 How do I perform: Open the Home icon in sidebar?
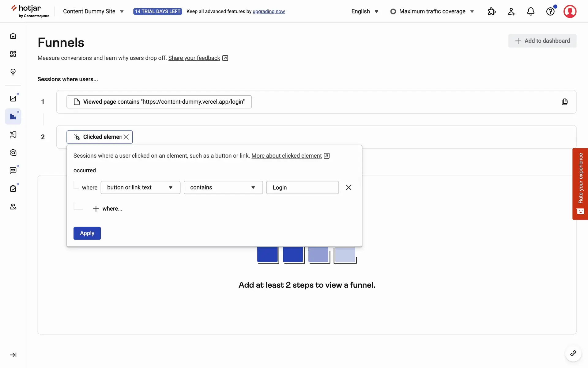point(13,36)
